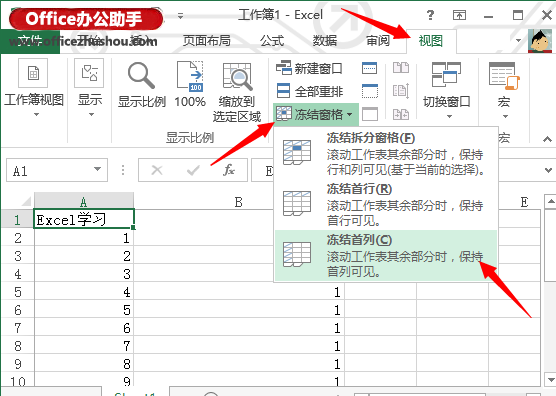
Task: Open the account name dropdown arrow
Action: [x=518, y=41]
